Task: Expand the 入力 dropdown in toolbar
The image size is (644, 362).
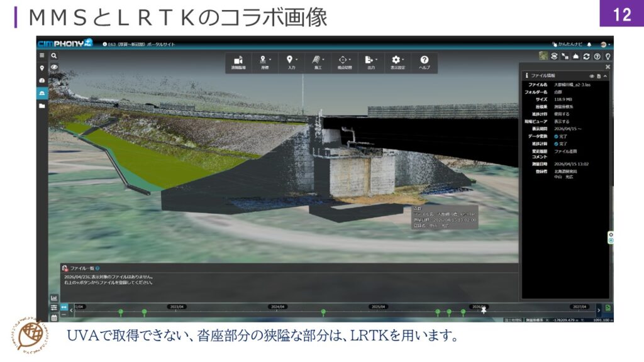Action: coord(291,60)
